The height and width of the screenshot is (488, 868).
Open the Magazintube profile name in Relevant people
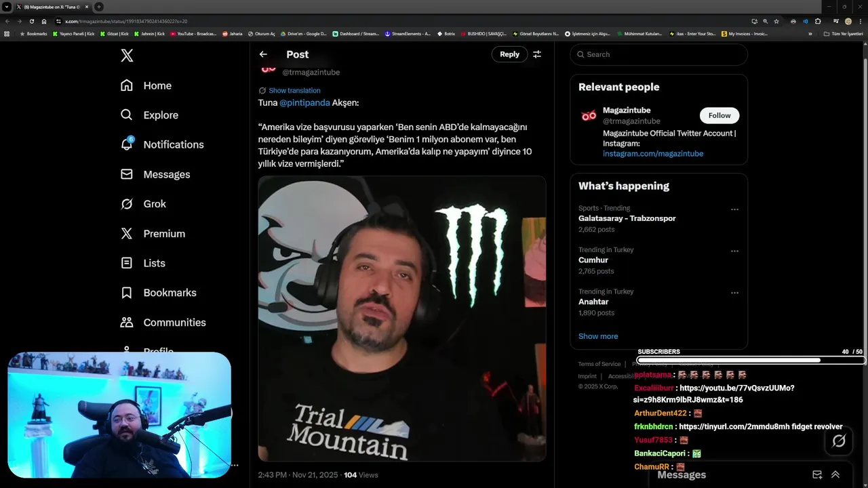[627, 110]
